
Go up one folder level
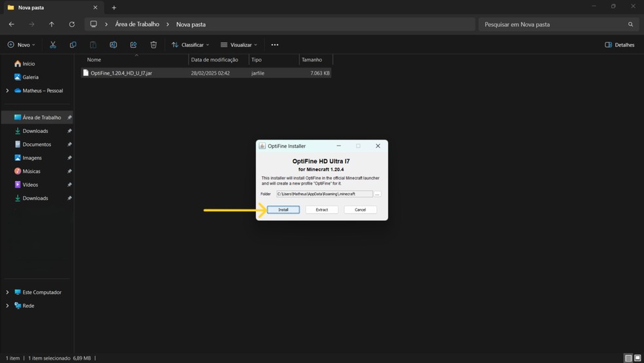[x=52, y=24]
